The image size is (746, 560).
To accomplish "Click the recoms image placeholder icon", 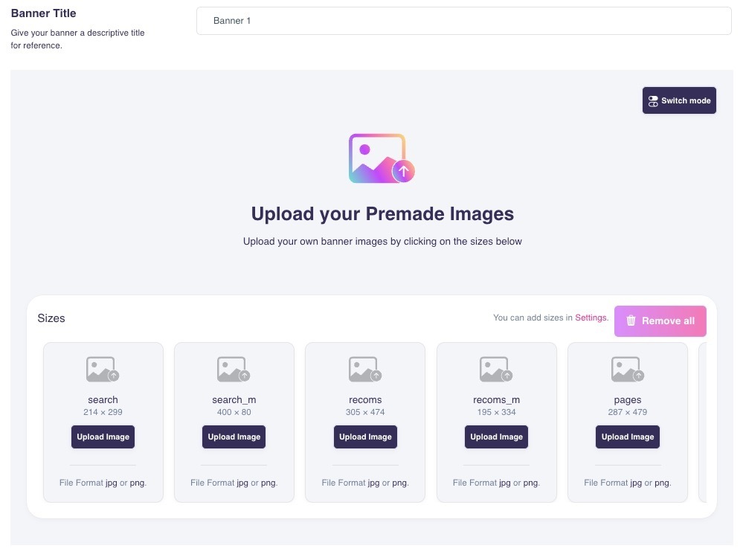I will click(365, 370).
